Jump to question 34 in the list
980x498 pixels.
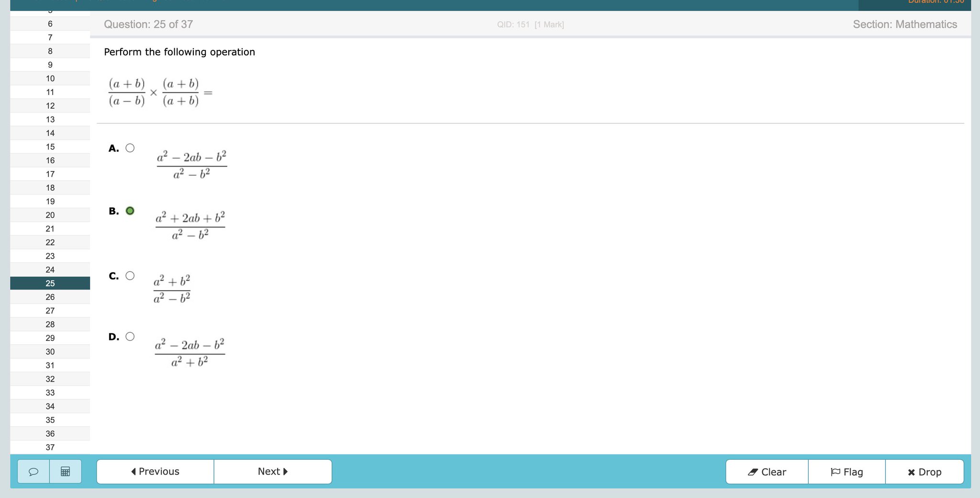click(50, 406)
